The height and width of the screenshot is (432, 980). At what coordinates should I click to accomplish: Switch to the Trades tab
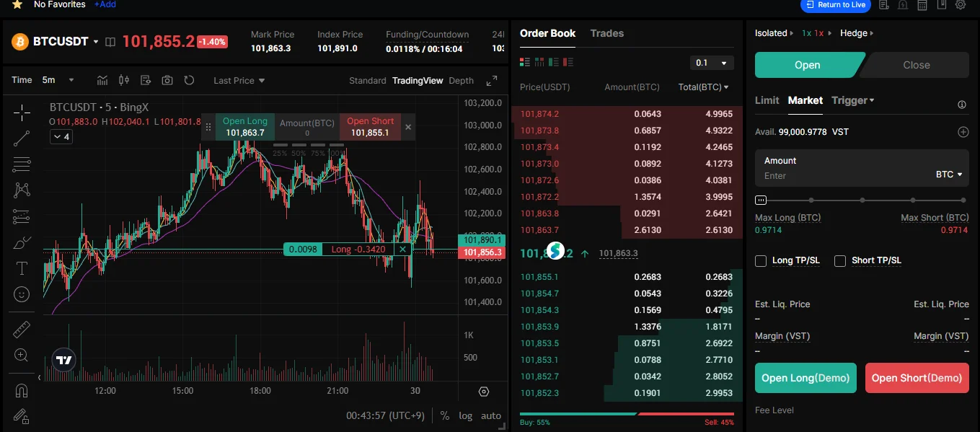(x=606, y=33)
